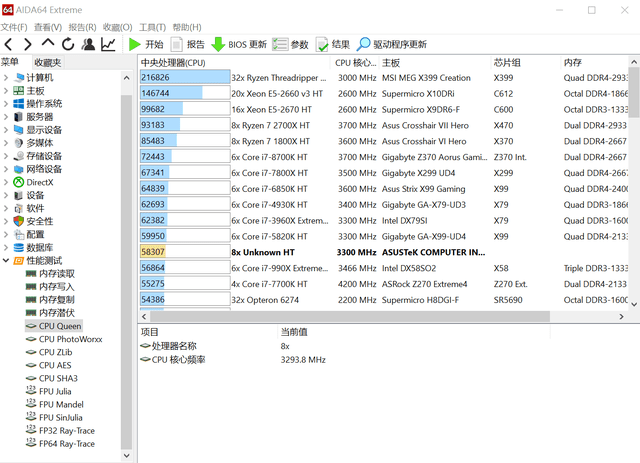Click the 报告 report toolbar button
The width and height of the screenshot is (640, 463).
coord(188,44)
